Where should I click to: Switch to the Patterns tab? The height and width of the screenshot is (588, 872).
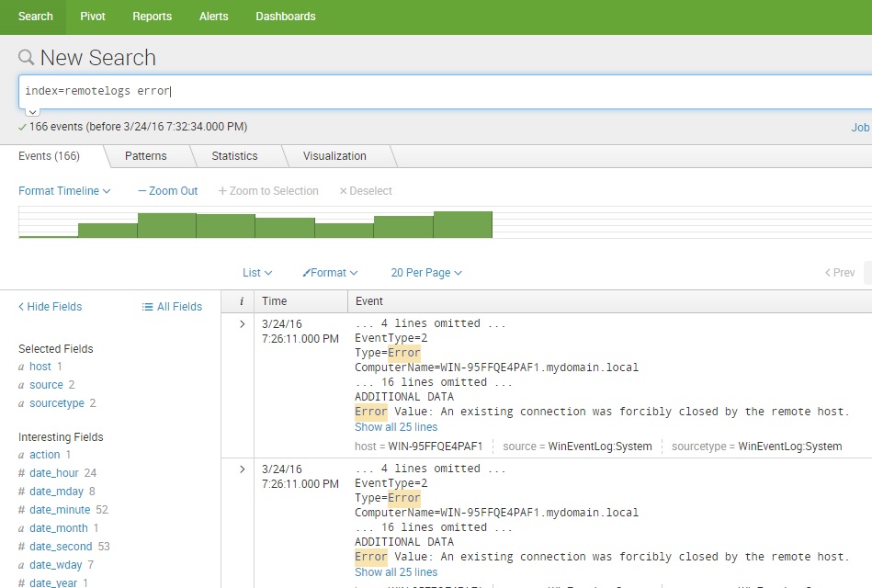[x=146, y=156]
